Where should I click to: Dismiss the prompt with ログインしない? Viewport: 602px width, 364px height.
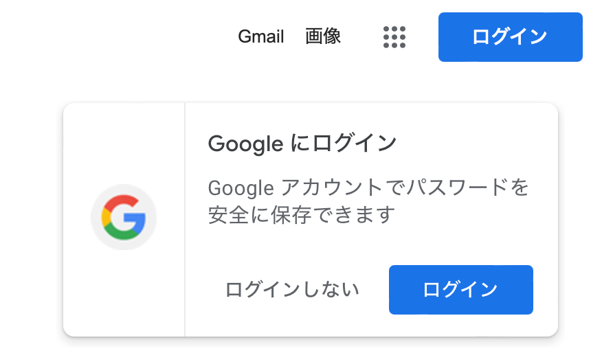click(x=293, y=290)
